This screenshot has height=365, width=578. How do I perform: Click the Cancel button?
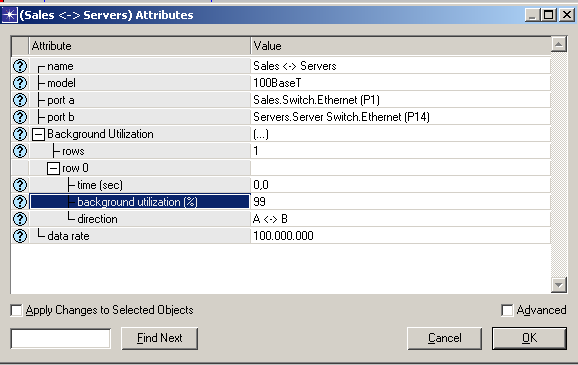pos(445,338)
